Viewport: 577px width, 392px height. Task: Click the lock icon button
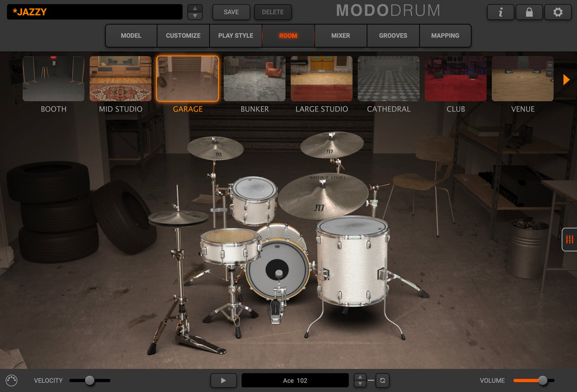click(x=529, y=12)
